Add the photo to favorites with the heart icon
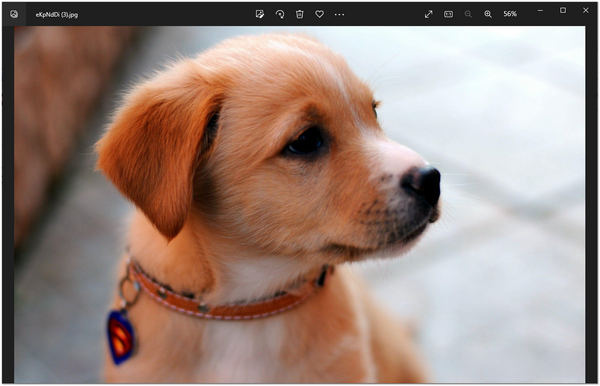 320,14
